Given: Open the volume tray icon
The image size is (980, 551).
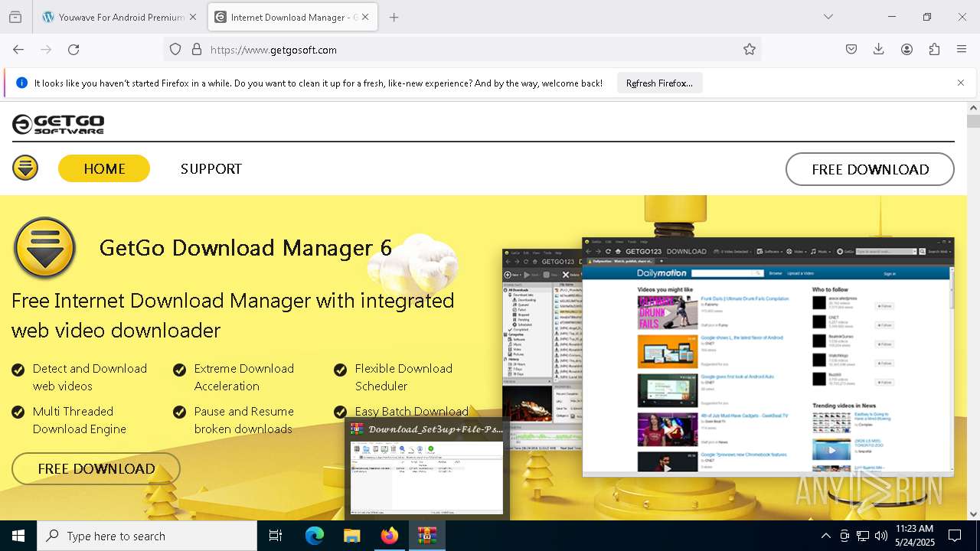Looking at the screenshot, I should click(x=881, y=536).
